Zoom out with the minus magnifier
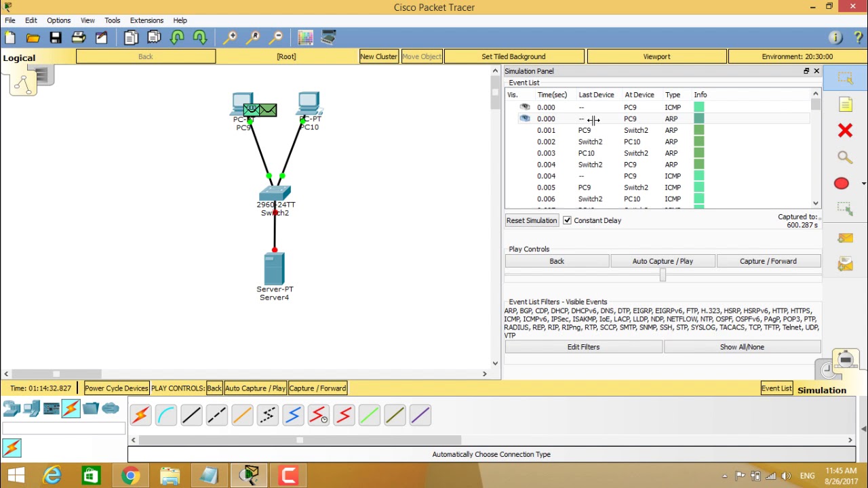Viewport: 868px width, 488px height. point(276,38)
